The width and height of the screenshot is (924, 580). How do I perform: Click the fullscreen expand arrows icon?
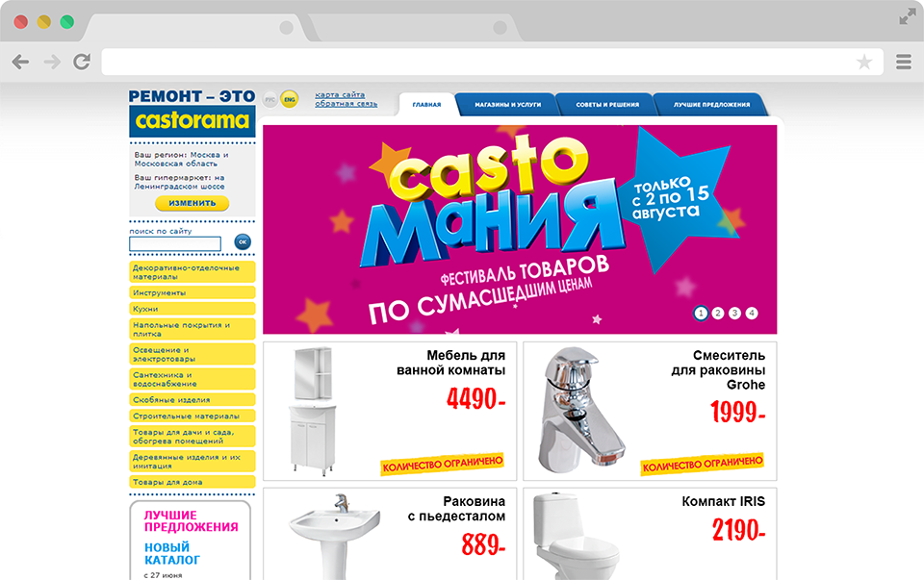[907, 17]
